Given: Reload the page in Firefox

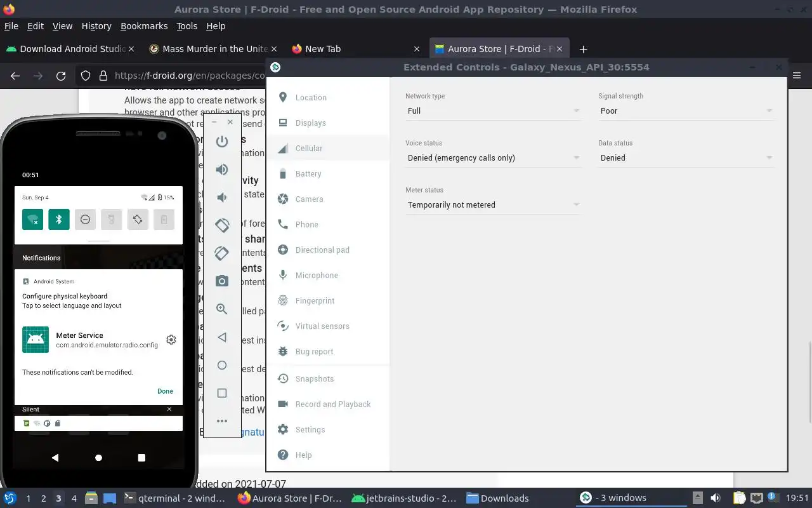Looking at the screenshot, I should (61, 76).
